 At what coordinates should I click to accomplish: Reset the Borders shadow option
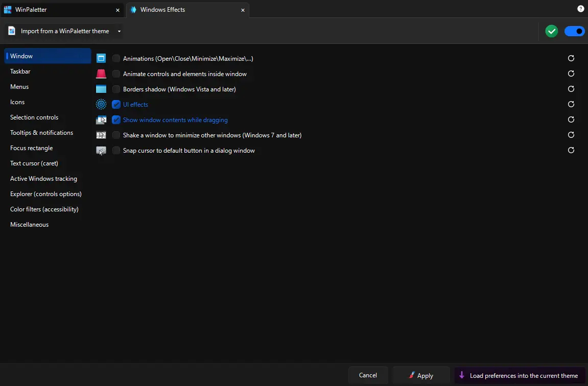coord(571,89)
